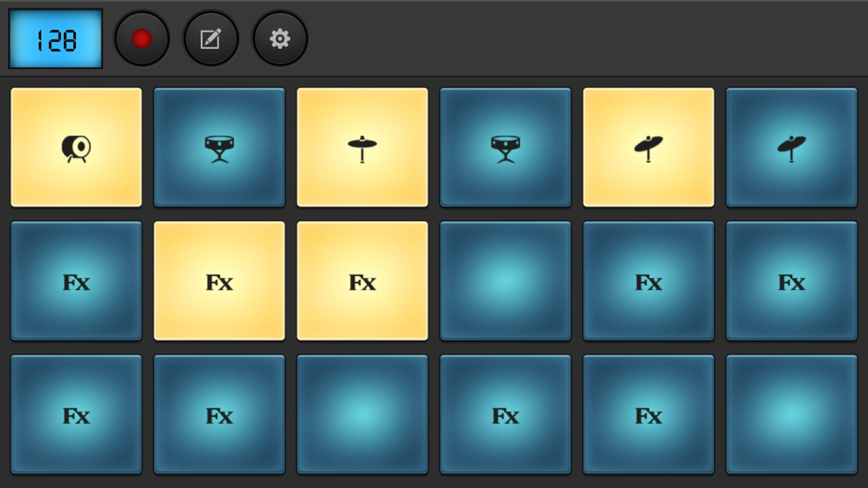868x488 pixels.
Task: Tap the yellow crash cymbal pad
Action: click(x=648, y=147)
